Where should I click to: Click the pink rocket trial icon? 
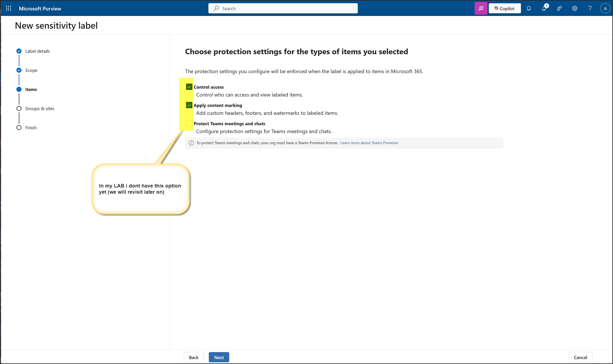pos(481,8)
